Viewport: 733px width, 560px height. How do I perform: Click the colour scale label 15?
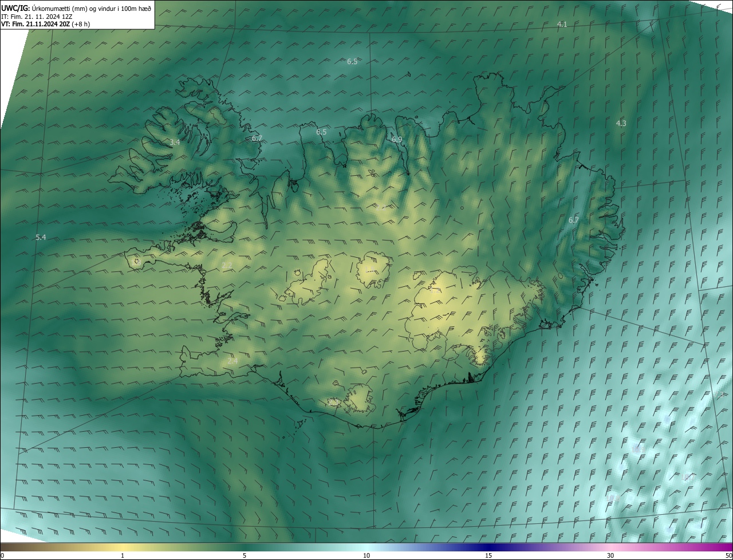tap(488, 555)
